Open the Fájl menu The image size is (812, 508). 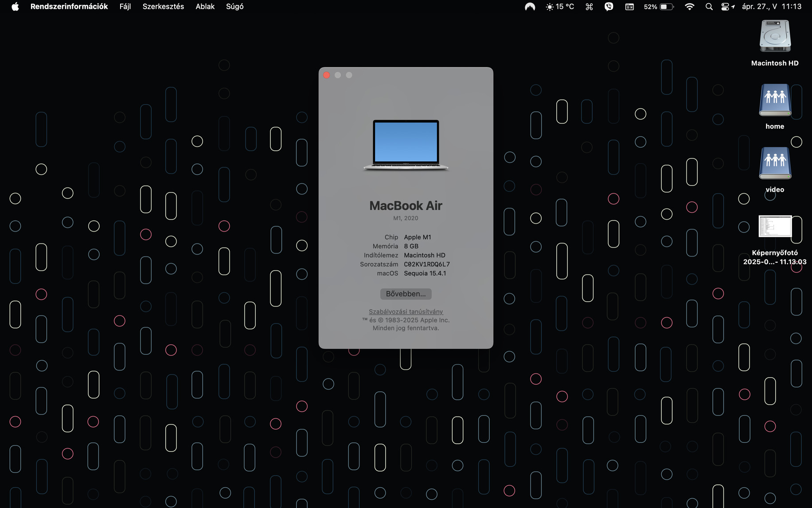(125, 7)
